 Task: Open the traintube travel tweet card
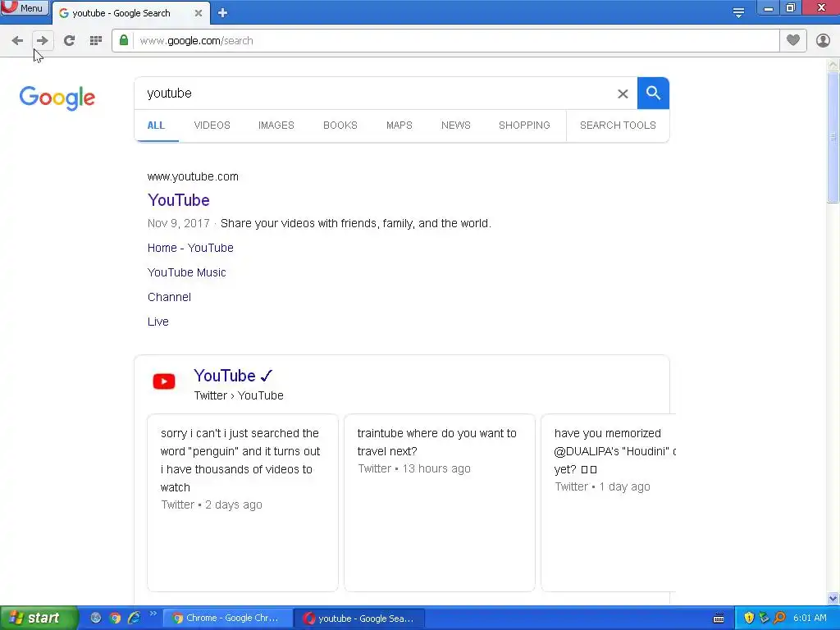pos(440,503)
